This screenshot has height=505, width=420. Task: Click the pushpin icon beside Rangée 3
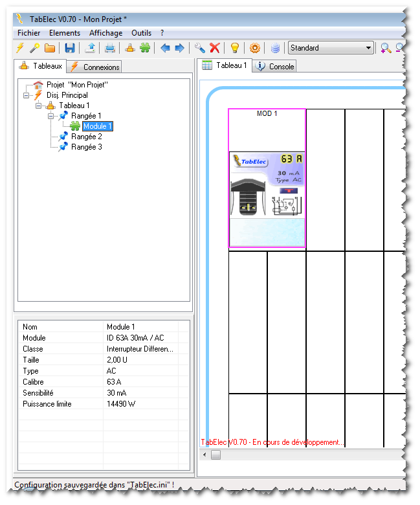coord(63,147)
